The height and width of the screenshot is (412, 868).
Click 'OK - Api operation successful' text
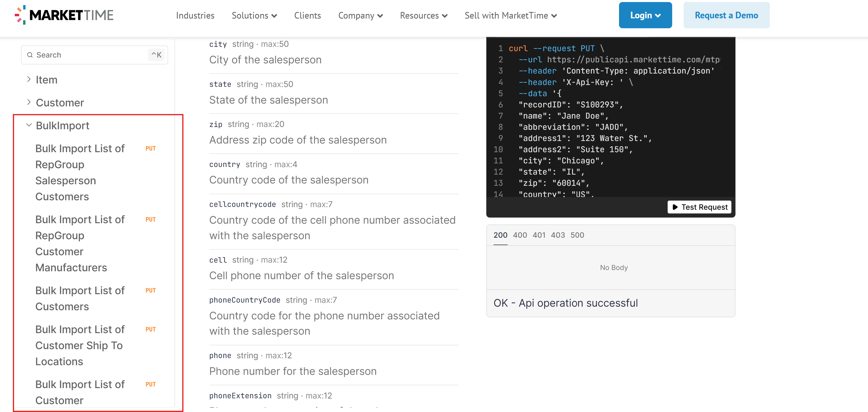click(x=565, y=303)
